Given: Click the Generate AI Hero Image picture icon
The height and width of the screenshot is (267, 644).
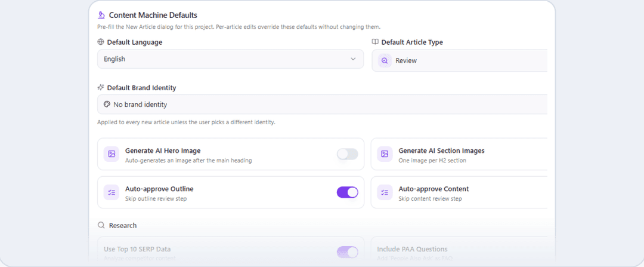Looking at the screenshot, I should coord(112,154).
